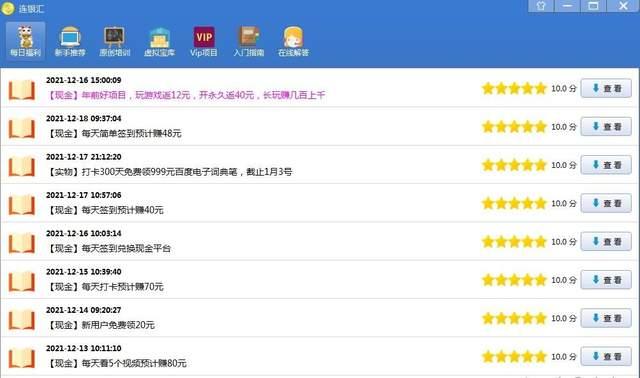The image size is (640, 378).
Task: Open the Vip项目 icon
Action: tap(204, 41)
